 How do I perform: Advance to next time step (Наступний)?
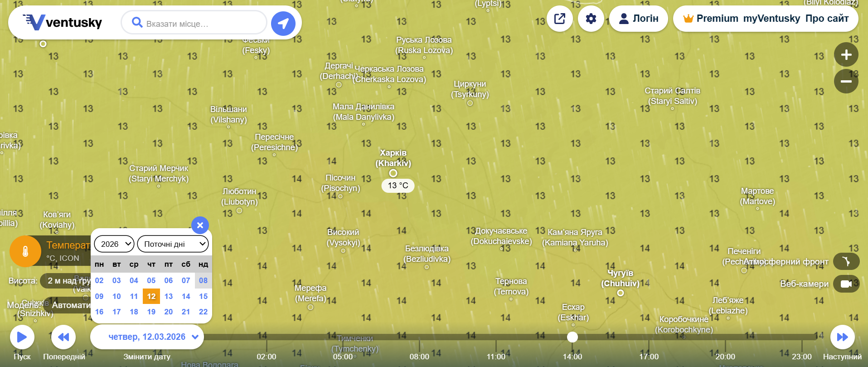point(842,337)
